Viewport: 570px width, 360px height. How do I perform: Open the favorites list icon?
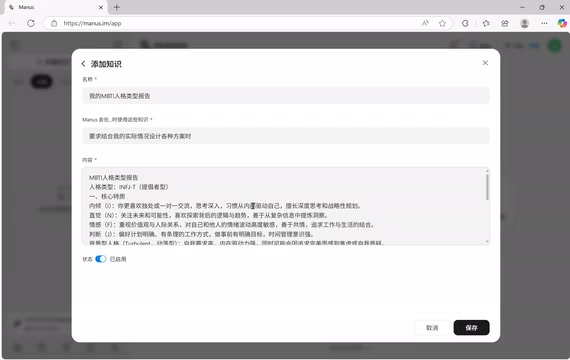486,23
